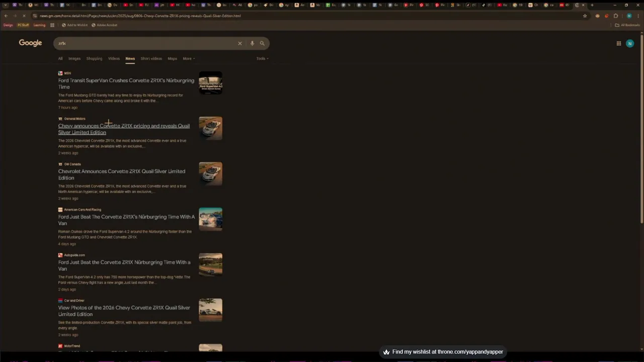
Task: Click the MSN article SuperVan thumbnail
Action: tap(210, 83)
